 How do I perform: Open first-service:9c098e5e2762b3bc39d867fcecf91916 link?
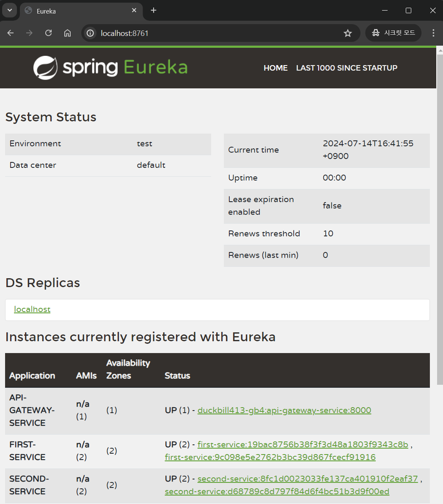270,457
